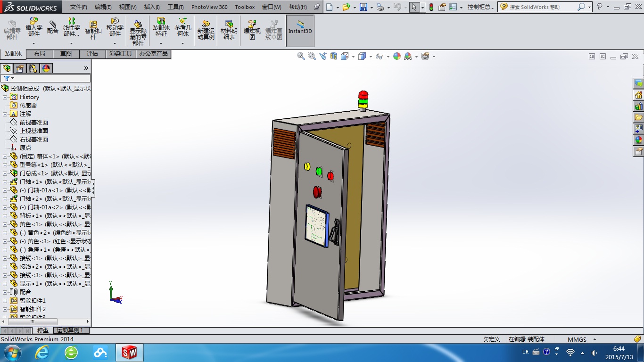
Task: Open Appearances task pane color ball icon
Action: (638, 140)
